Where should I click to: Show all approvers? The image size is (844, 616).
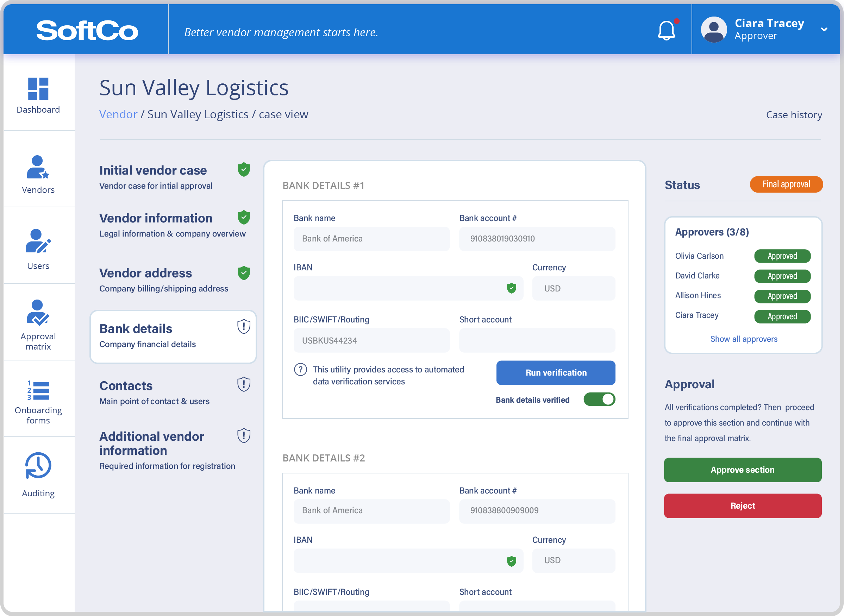[743, 339]
